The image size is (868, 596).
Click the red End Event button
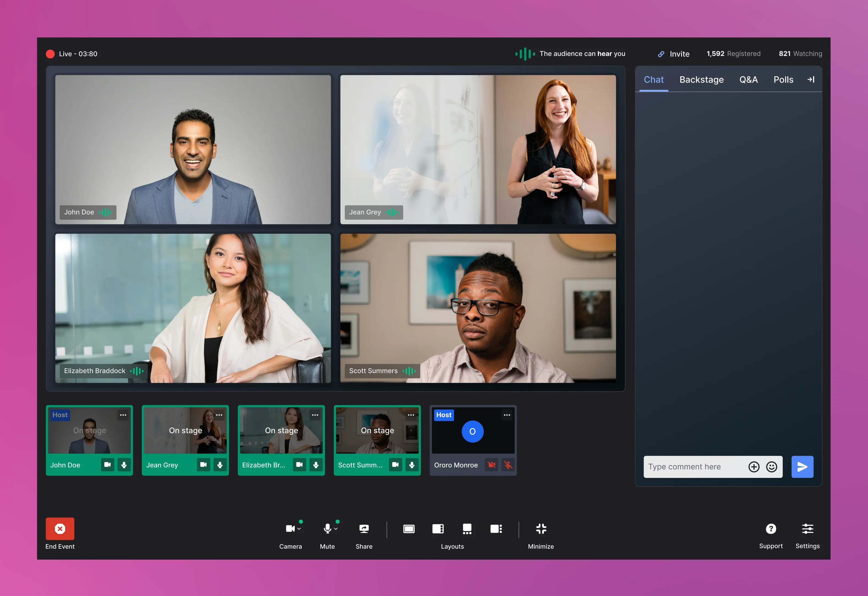tap(60, 528)
